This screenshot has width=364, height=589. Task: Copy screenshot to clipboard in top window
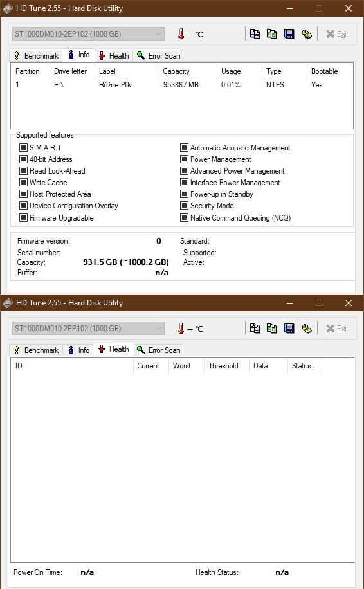tap(271, 34)
